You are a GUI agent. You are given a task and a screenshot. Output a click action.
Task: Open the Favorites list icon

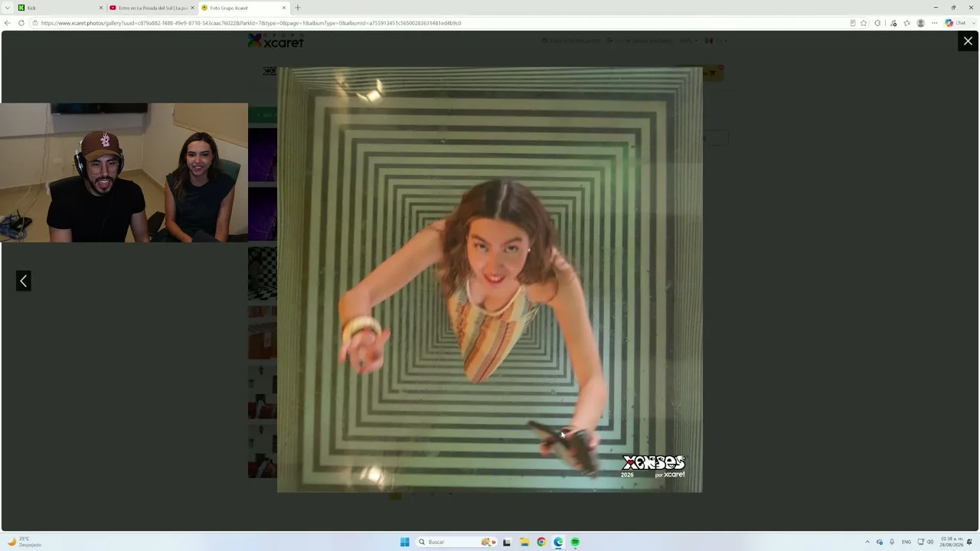(x=907, y=23)
